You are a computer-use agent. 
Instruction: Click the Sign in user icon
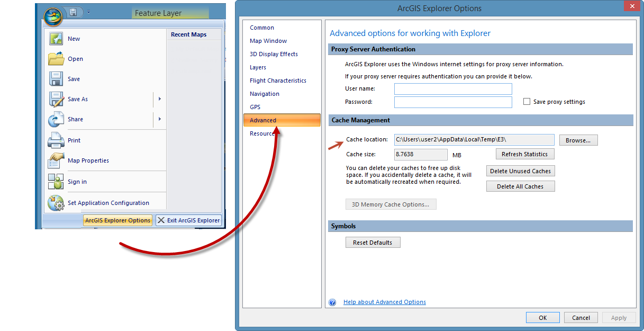pos(56,182)
